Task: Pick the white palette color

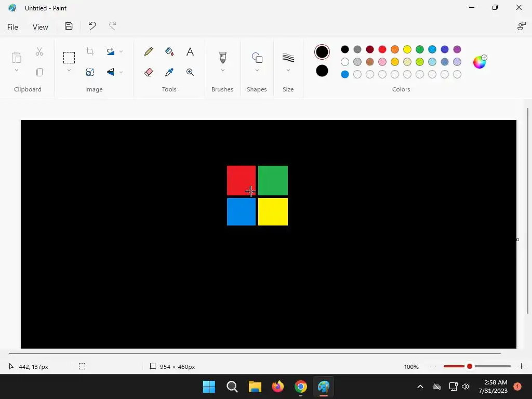Action: 345,62
